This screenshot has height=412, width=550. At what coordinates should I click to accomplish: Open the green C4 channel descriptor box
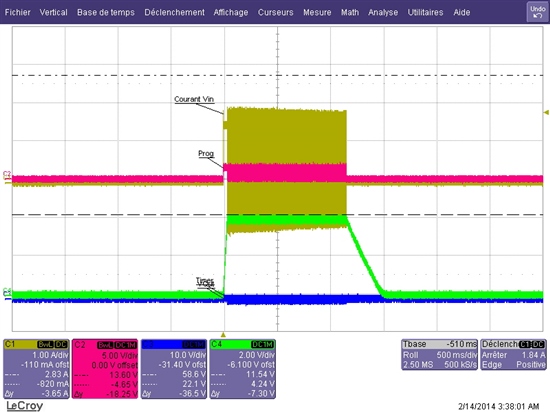click(x=243, y=369)
